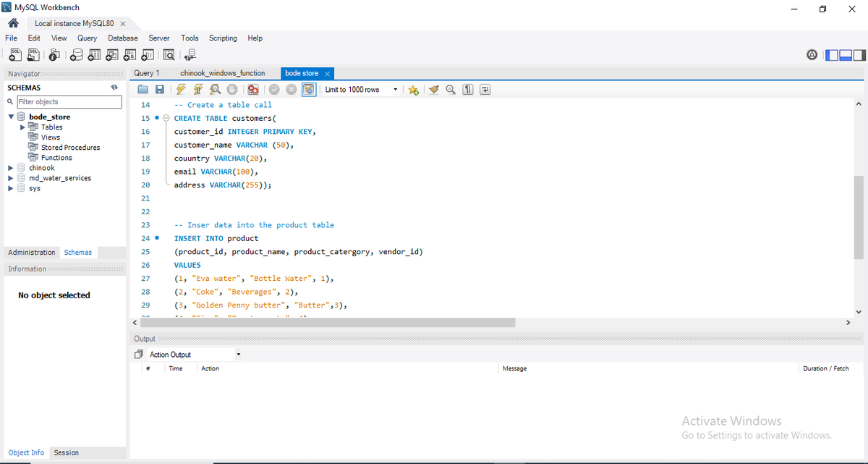Create a new stored procedure icon
Viewport: 868px width, 464px height.
click(x=130, y=54)
